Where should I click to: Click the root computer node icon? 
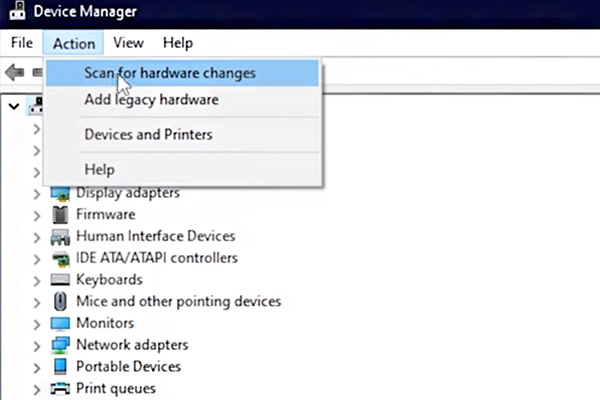(36, 106)
